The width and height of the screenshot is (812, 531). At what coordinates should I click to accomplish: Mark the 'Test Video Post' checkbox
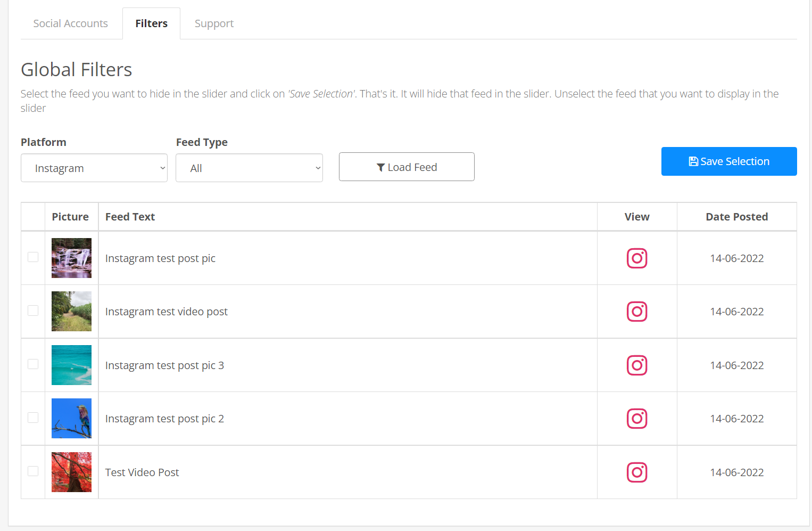(x=33, y=471)
